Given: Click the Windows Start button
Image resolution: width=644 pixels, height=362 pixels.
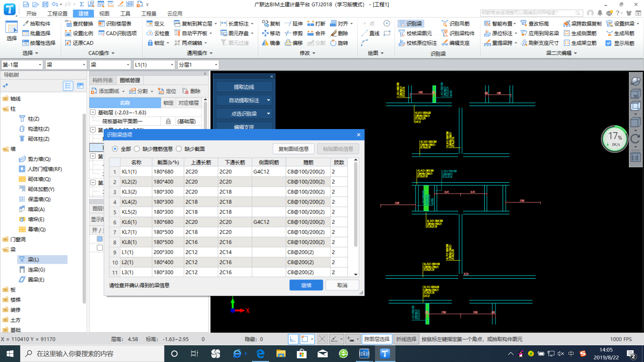Looking at the screenshot, I should coord(10,354).
